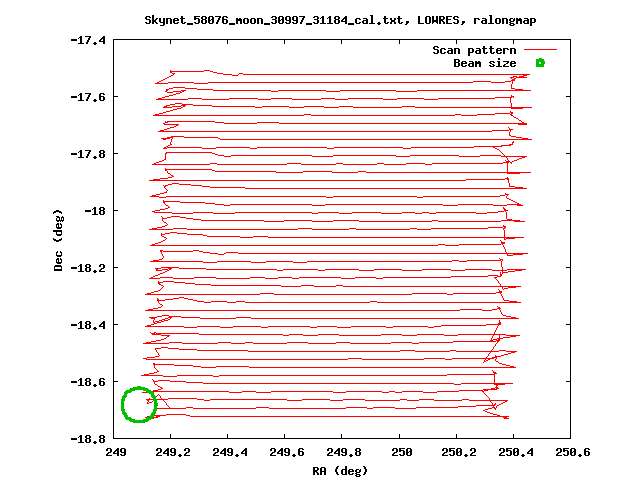Click the -18.6 Dec tick label
Image resolution: width=640 pixels, height=480 pixels.
point(88,382)
